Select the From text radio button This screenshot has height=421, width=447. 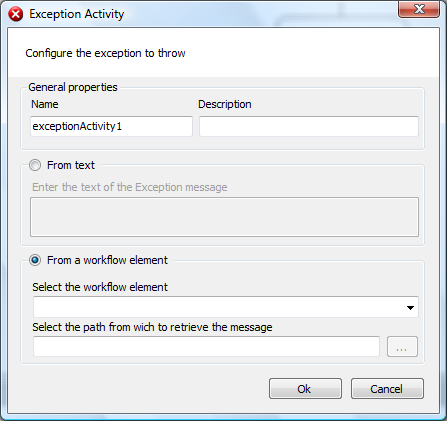(35, 165)
